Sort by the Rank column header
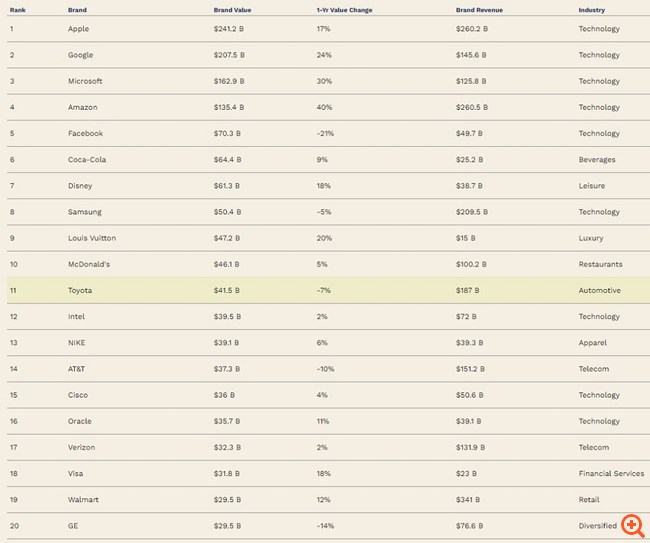Screen dimensions: 650x543 [18, 10]
